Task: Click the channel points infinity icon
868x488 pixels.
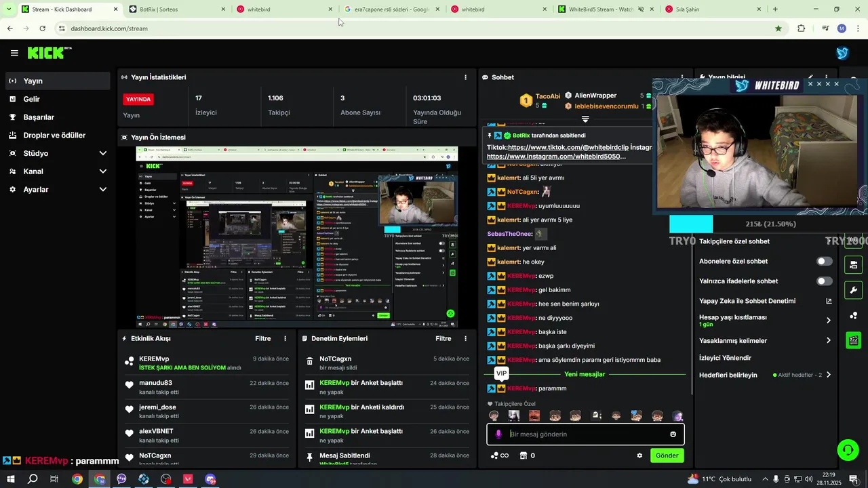Action: (500, 455)
